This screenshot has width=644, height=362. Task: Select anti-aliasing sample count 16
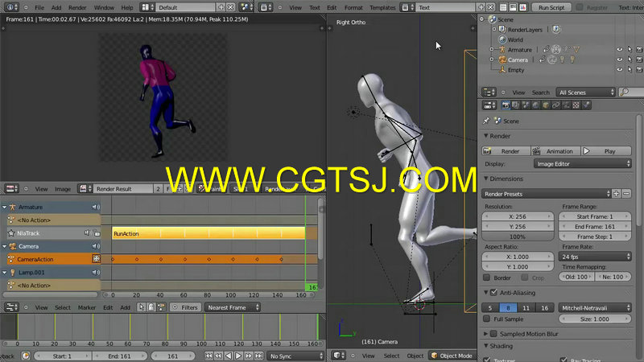pyautogui.click(x=544, y=307)
